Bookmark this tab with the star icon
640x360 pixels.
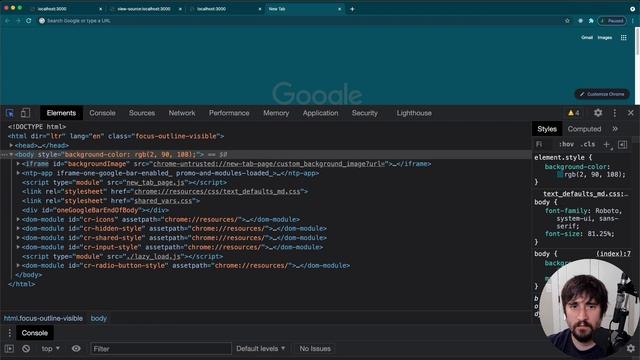coord(567,20)
